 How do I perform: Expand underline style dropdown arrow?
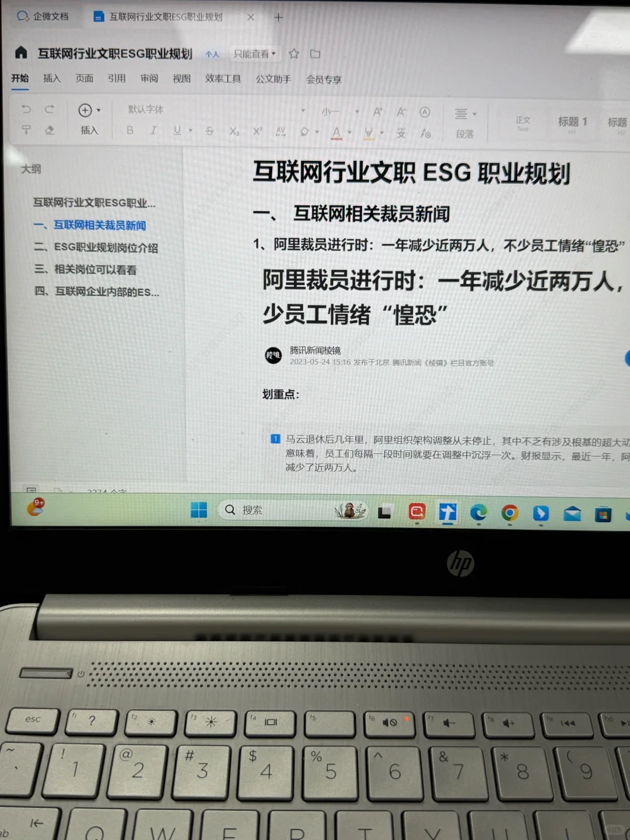pyautogui.click(x=190, y=131)
